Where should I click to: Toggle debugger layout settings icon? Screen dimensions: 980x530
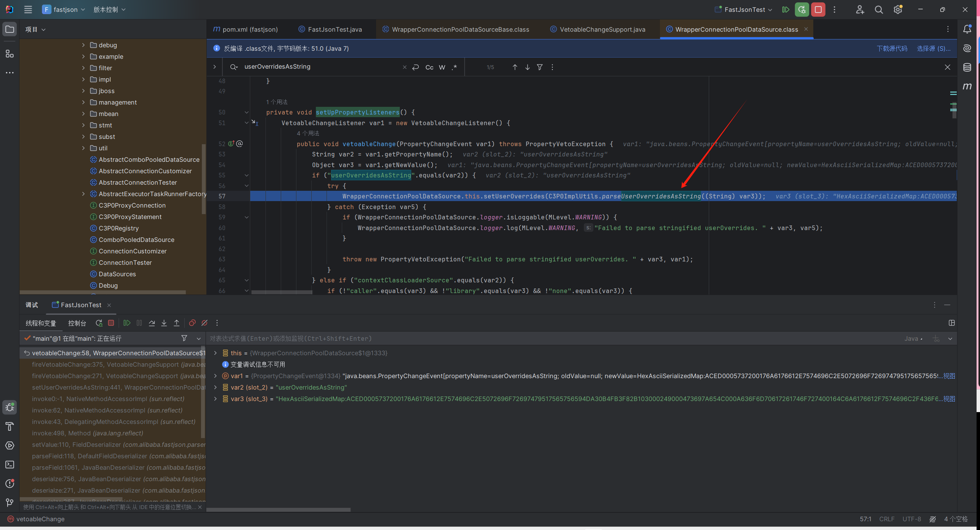click(x=952, y=323)
